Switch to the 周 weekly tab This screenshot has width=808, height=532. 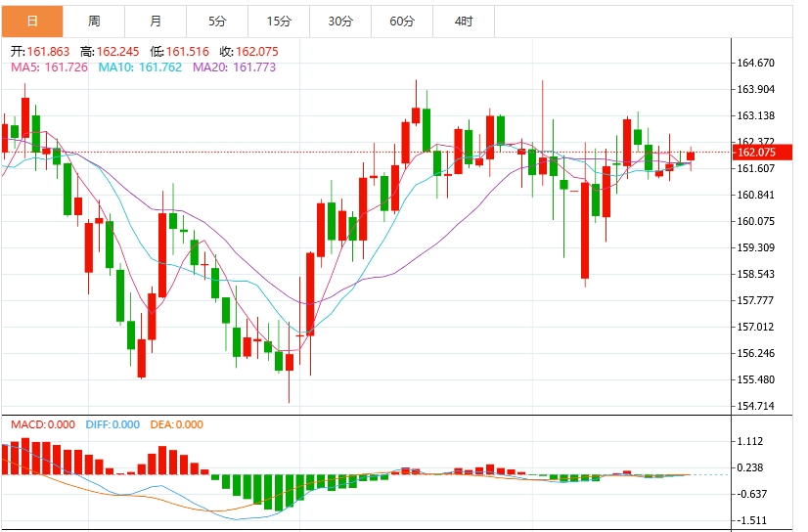click(94, 22)
